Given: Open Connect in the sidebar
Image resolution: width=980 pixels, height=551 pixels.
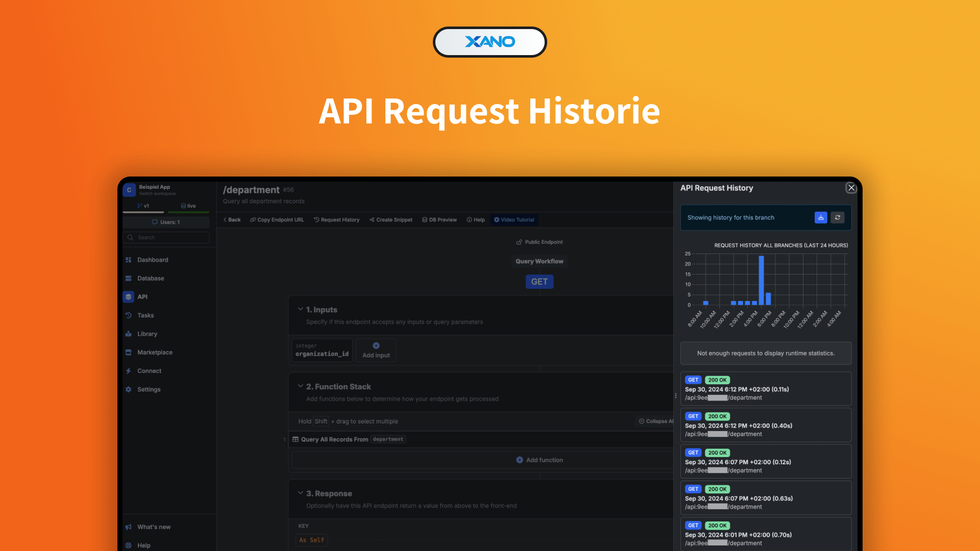Looking at the screenshot, I should [149, 371].
